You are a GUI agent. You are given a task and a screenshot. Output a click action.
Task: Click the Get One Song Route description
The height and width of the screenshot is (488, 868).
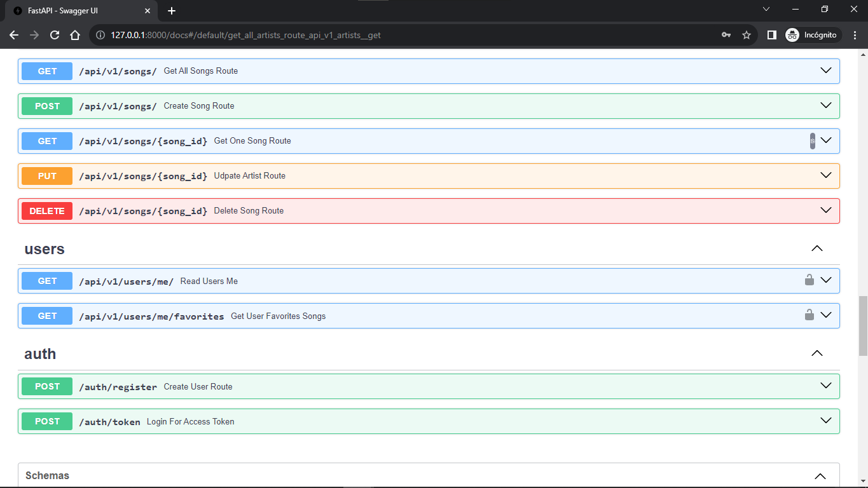pyautogui.click(x=252, y=140)
